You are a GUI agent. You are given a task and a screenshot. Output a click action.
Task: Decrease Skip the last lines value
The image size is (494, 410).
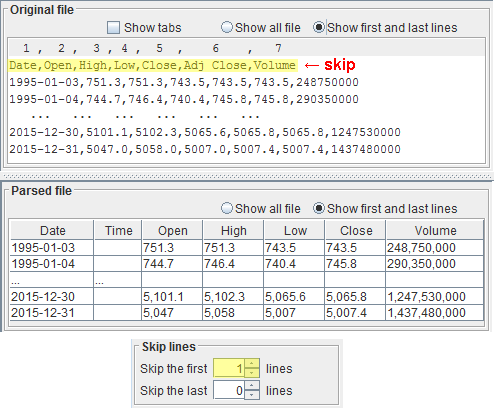[x=252, y=395]
